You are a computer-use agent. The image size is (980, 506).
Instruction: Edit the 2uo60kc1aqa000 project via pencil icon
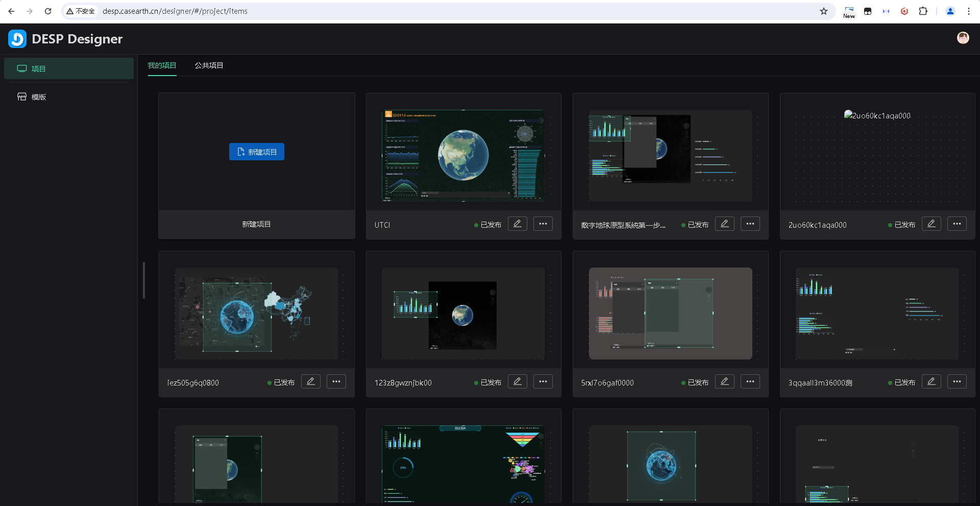tap(931, 224)
